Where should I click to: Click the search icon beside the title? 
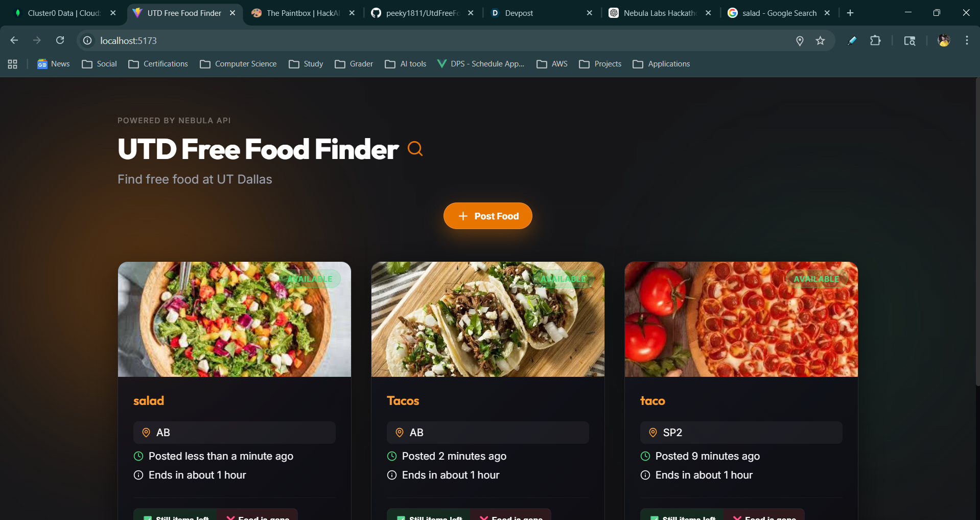tap(415, 149)
